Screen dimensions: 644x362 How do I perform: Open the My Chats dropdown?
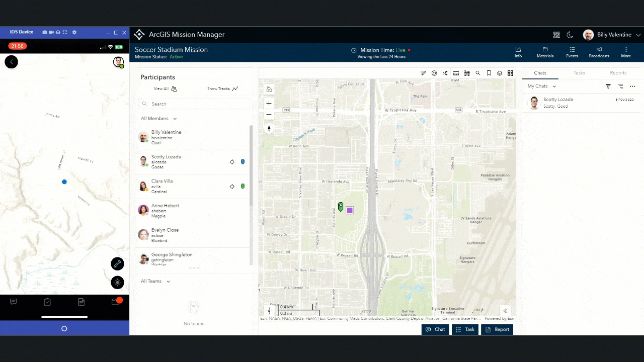point(542,86)
